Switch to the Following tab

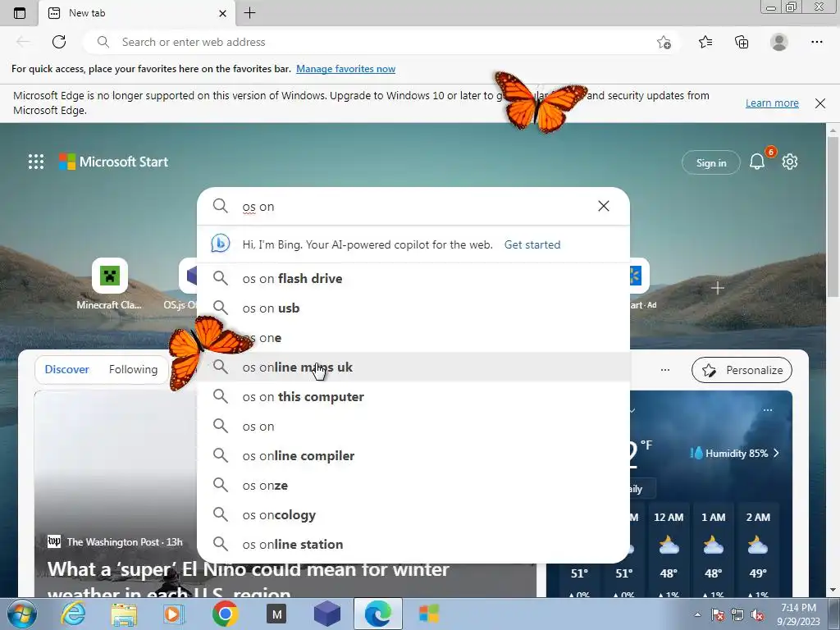134,369
